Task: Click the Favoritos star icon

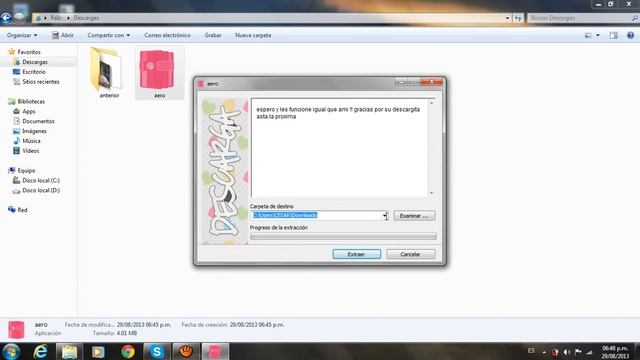Action: tap(11, 52)
